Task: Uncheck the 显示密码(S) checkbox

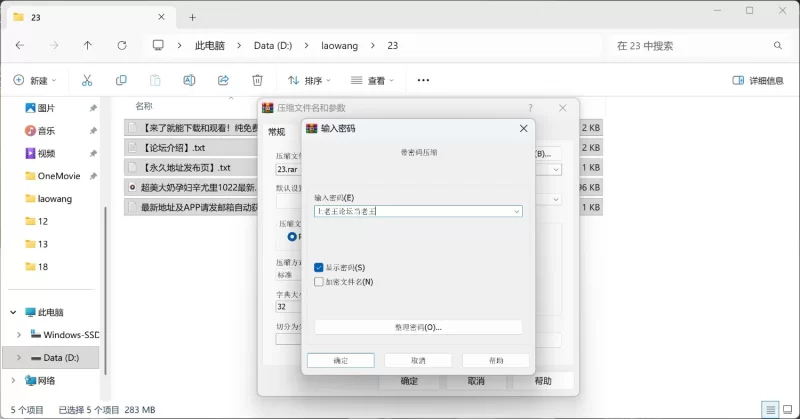Action: click(x=319, y=268)
